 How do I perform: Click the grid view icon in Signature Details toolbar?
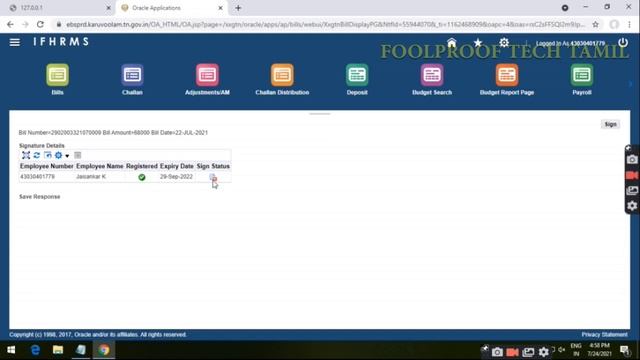[78, 155]
